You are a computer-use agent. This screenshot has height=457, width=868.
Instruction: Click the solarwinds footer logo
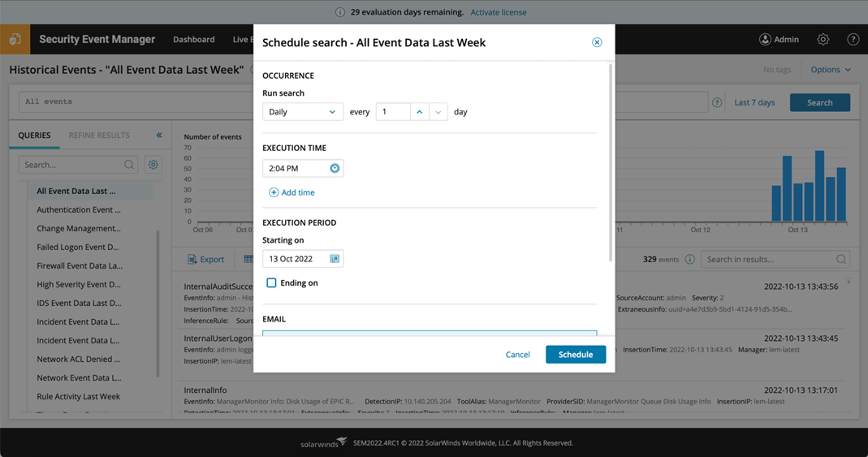(x=324, y=442)
